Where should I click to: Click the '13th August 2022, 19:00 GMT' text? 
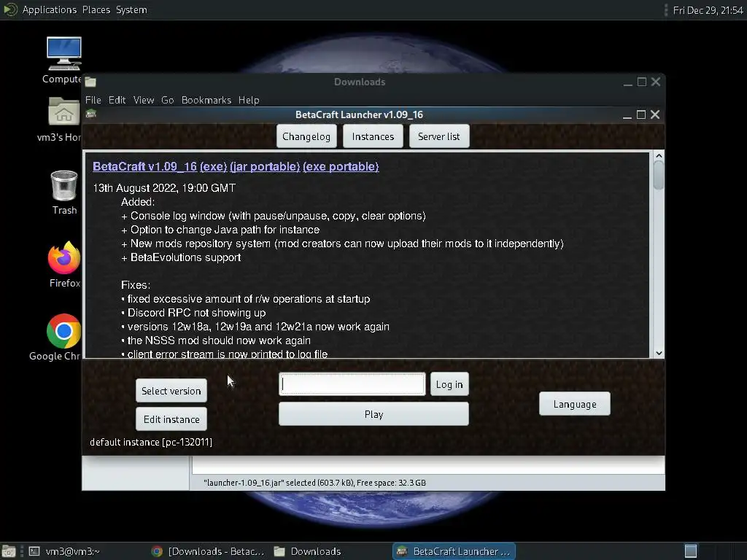pyautogui.click(x=164, y=188)
